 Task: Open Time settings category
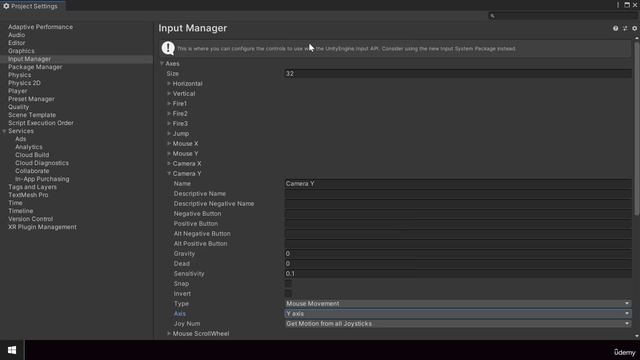(15, 203)
